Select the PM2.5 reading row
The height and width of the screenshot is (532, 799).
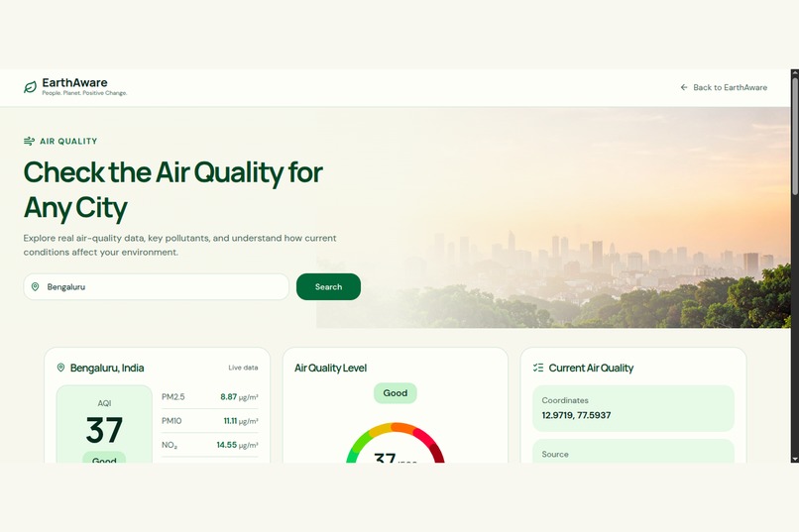[209, 397]
